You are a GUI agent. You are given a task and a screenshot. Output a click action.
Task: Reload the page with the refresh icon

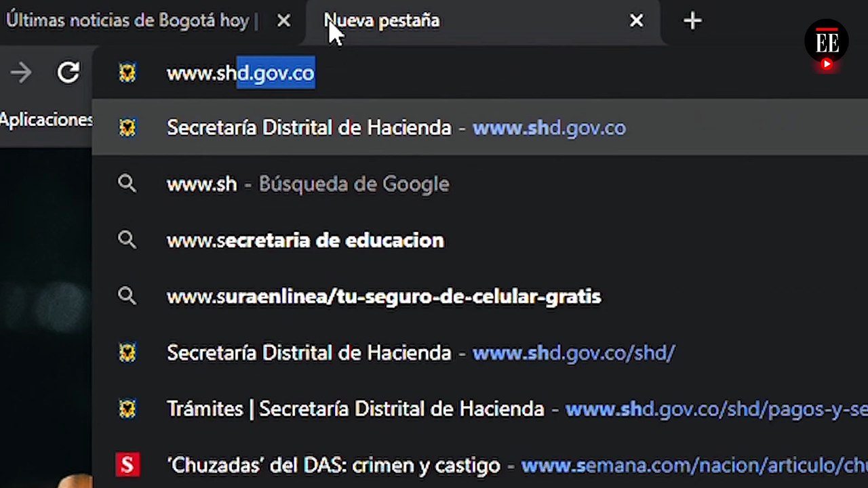pyautogui.click(x=68, y=73)
